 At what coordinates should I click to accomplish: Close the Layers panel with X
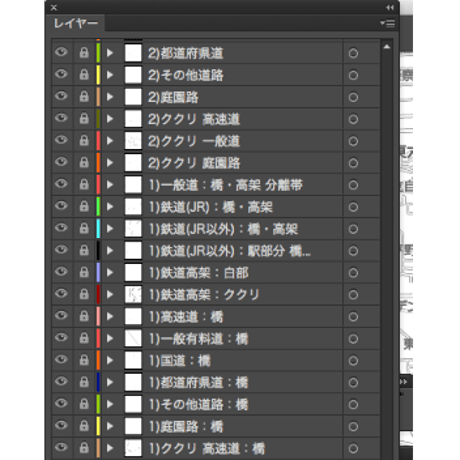pos(54,7)
